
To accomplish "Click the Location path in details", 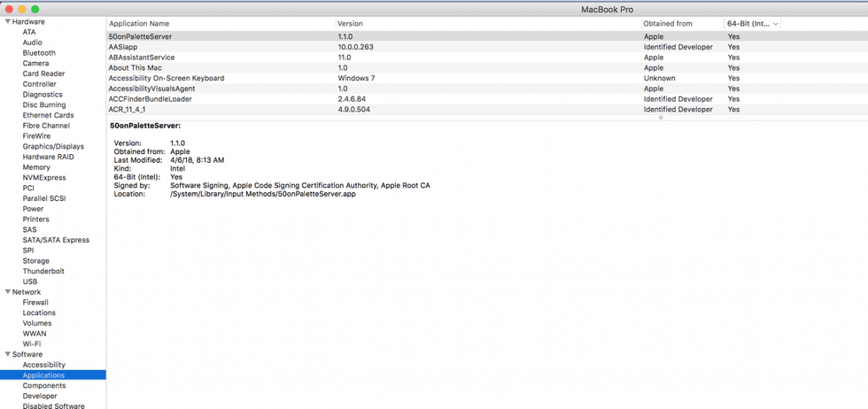I will (x=263, y=195).
